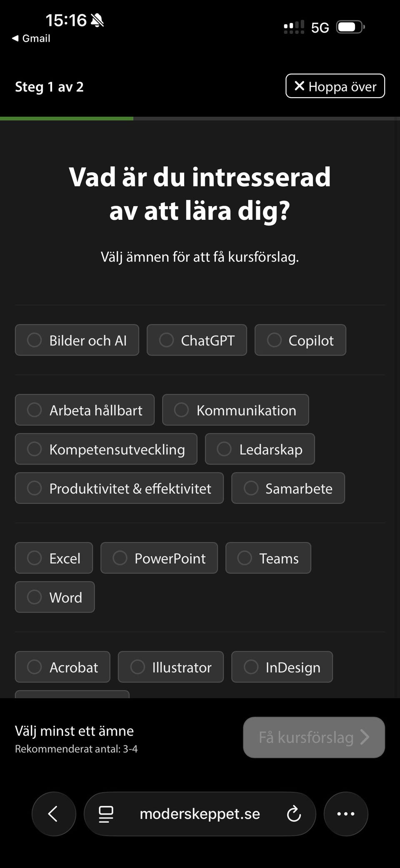Tap the browser back arrow icon
400x868 pixels.
[53, 814]
